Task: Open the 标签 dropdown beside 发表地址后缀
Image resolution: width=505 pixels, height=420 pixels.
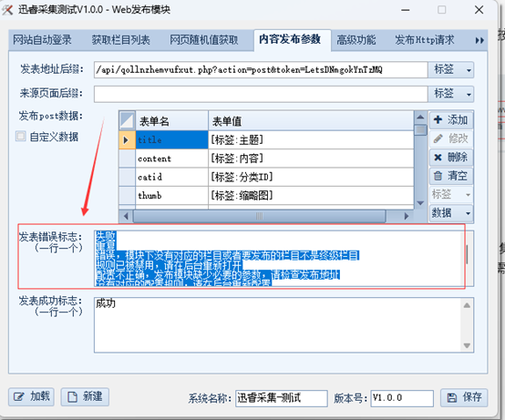Action: [451, 70]
